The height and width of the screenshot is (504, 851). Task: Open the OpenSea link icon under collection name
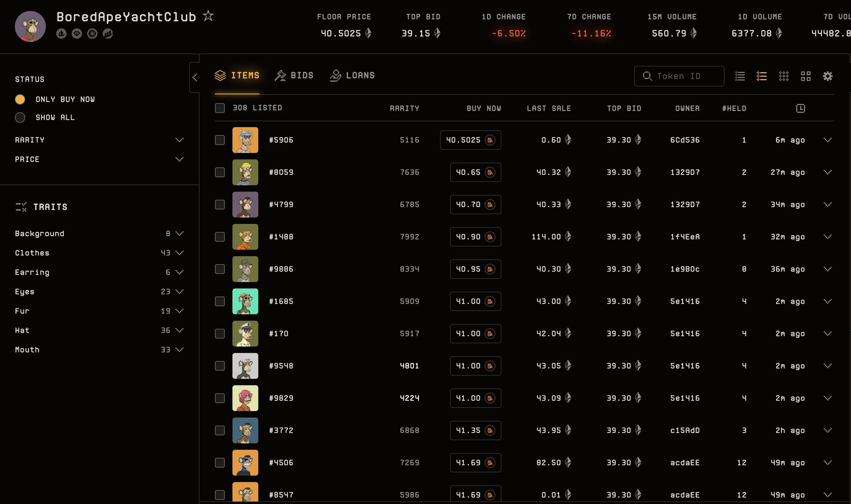[61, 34]
